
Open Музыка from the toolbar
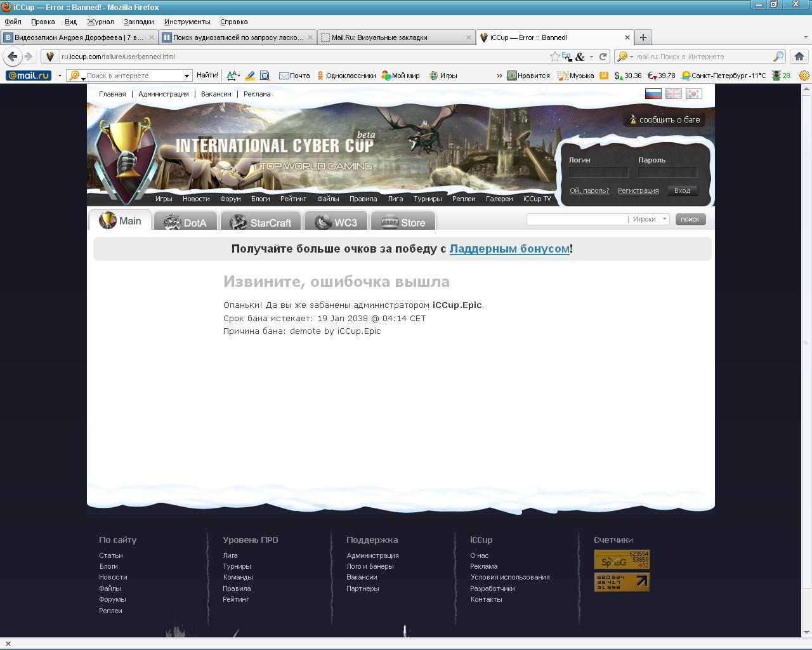coord(576,76)
